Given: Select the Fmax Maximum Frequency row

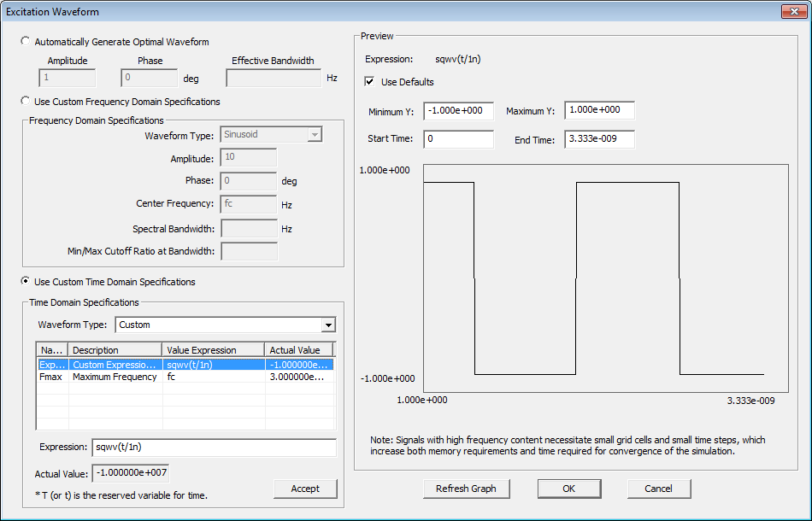Looking at the screenshot, I should (115, 377).
